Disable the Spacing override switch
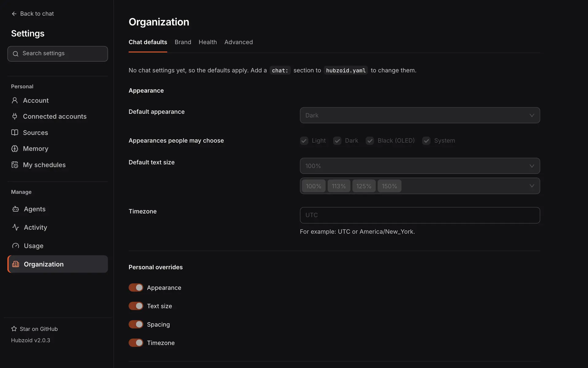This screenshot has height=368, width=588. tap(136, 324)
